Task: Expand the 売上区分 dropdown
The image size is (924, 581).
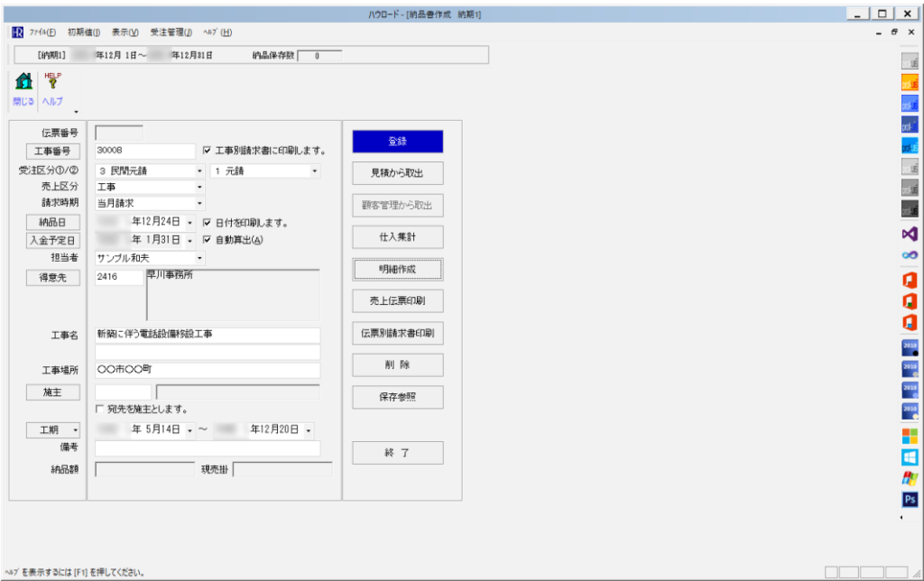Action: 199,187
